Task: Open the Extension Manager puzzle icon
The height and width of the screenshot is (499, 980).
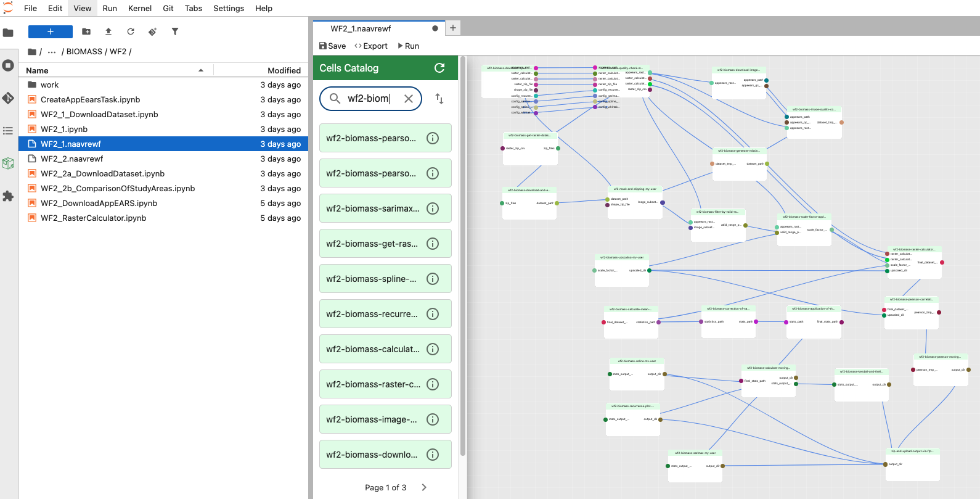Action: (x=8, y=196)
